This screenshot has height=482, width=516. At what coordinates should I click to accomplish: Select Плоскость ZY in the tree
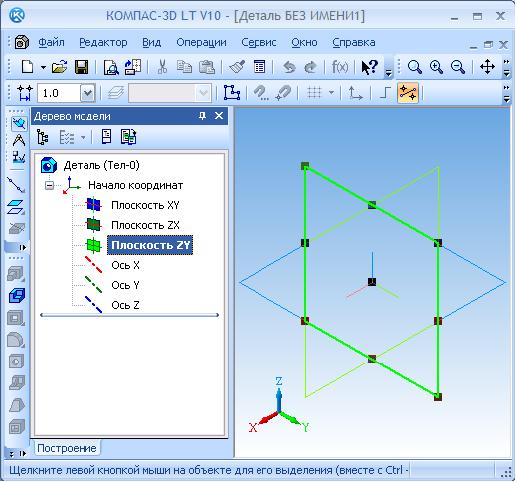(150, 245)
